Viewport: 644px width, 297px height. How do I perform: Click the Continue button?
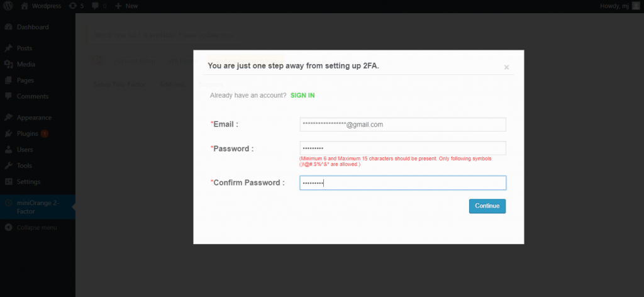pos(487,206)
